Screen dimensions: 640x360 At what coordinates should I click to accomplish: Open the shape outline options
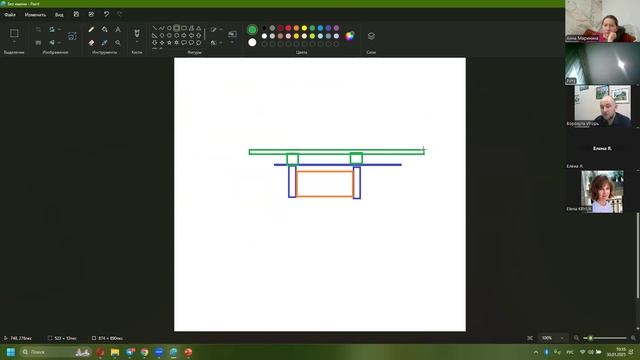pyautogui.click(x=216, y=29)
